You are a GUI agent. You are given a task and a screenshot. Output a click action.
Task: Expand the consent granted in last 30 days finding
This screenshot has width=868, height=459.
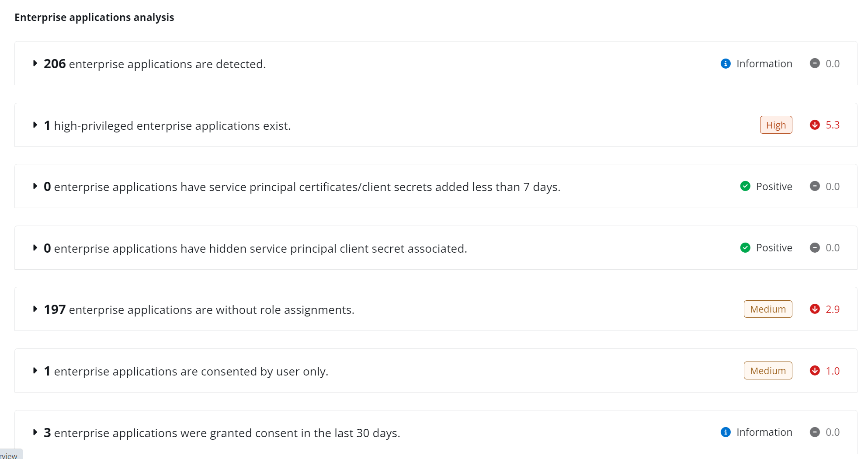35,432
